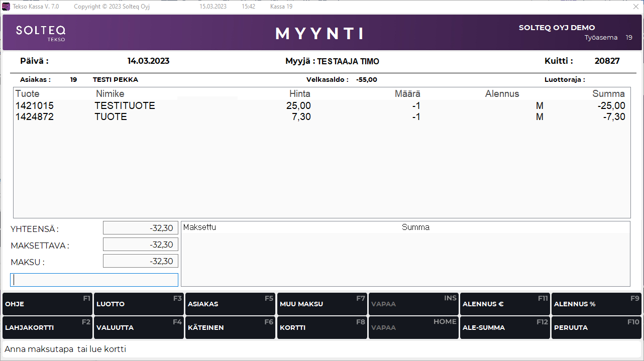Image resolution: width=644 pixels, height=361 pixels.
Task: Click the Solteq Tekso logo
Action: [41, 33]
